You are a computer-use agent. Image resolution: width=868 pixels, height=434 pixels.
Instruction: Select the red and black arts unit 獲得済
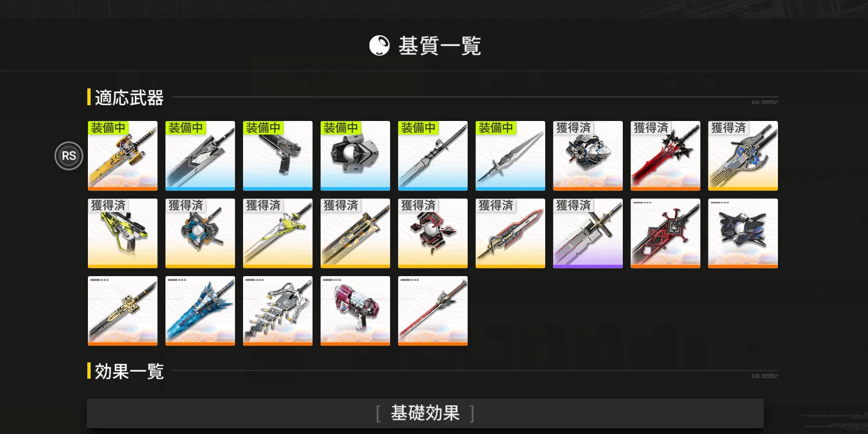click(433, 233)
